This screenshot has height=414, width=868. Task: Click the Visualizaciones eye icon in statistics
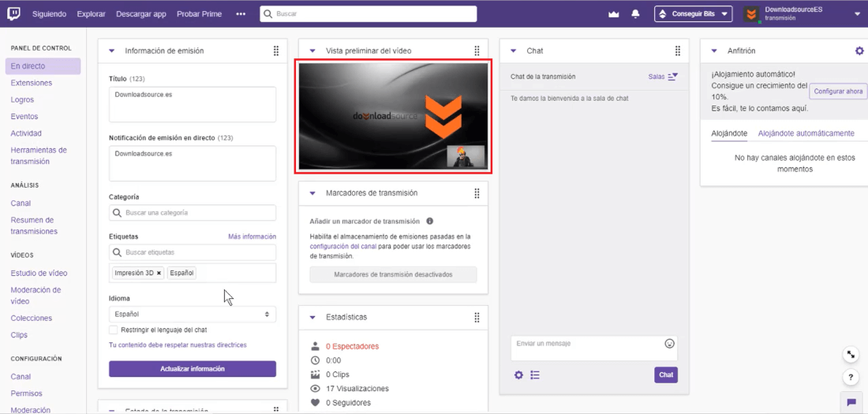point(316,389)
